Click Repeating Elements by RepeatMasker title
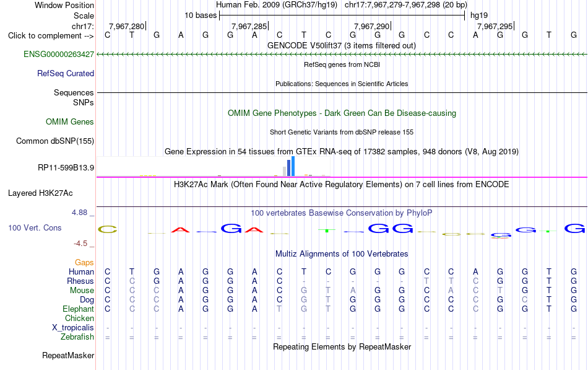This screenshot has width=588, height=370. click(342, 346)
